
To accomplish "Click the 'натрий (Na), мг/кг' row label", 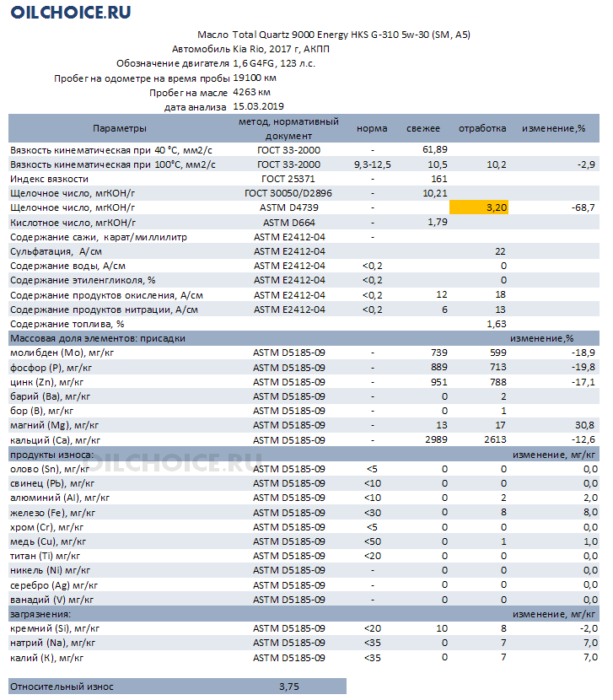I will [x=52, y=643].
